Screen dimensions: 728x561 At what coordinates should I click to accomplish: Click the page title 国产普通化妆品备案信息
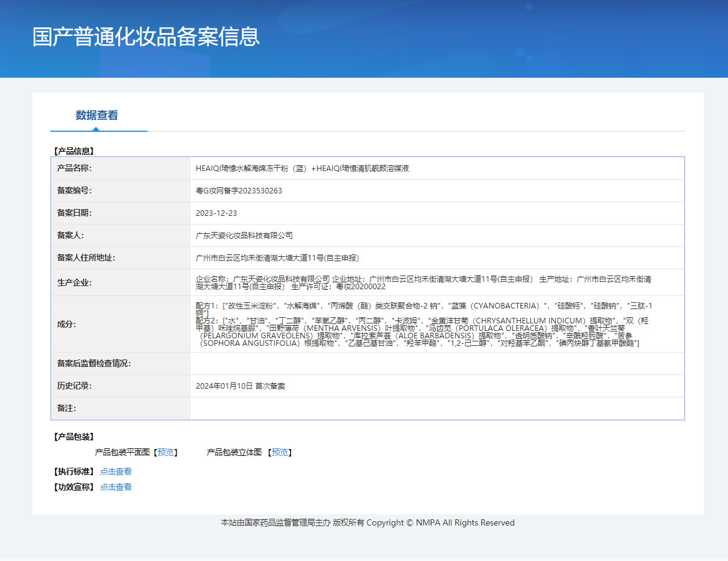click(146, 37)
